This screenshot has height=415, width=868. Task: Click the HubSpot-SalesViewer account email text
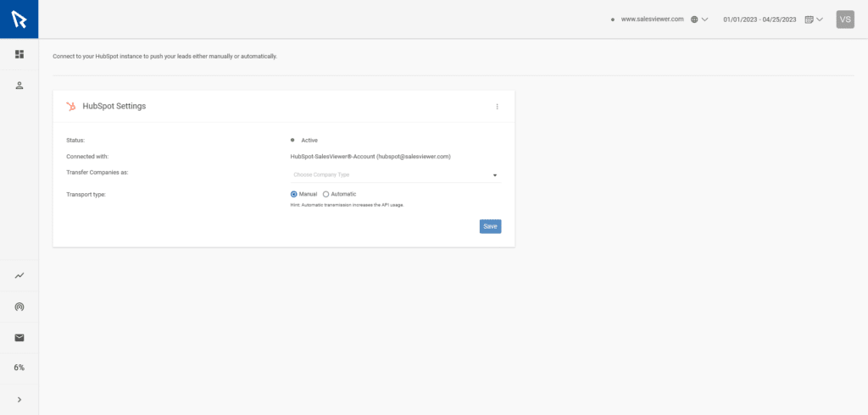pyautogui.click(x=370, y=157)
